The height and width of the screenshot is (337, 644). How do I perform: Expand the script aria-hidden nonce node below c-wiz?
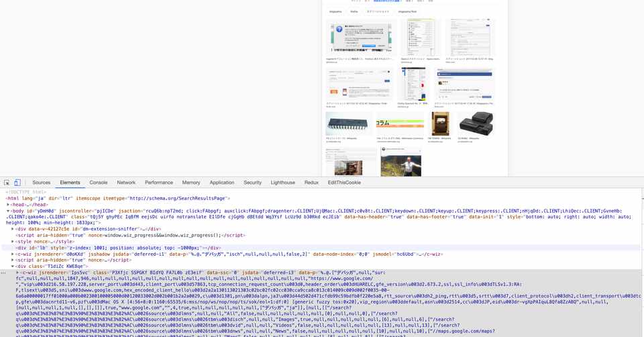13,260
